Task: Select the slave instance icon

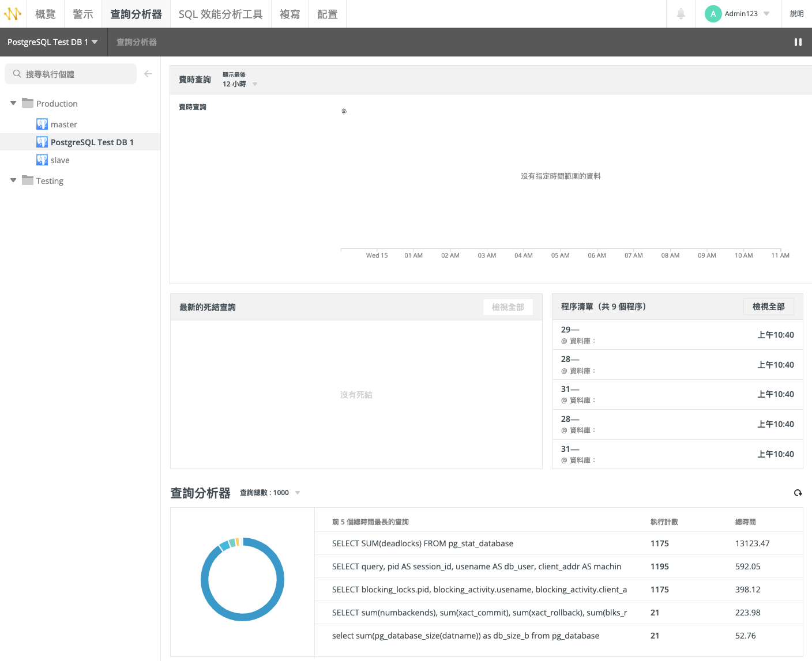Action: (x=42, y=160)
